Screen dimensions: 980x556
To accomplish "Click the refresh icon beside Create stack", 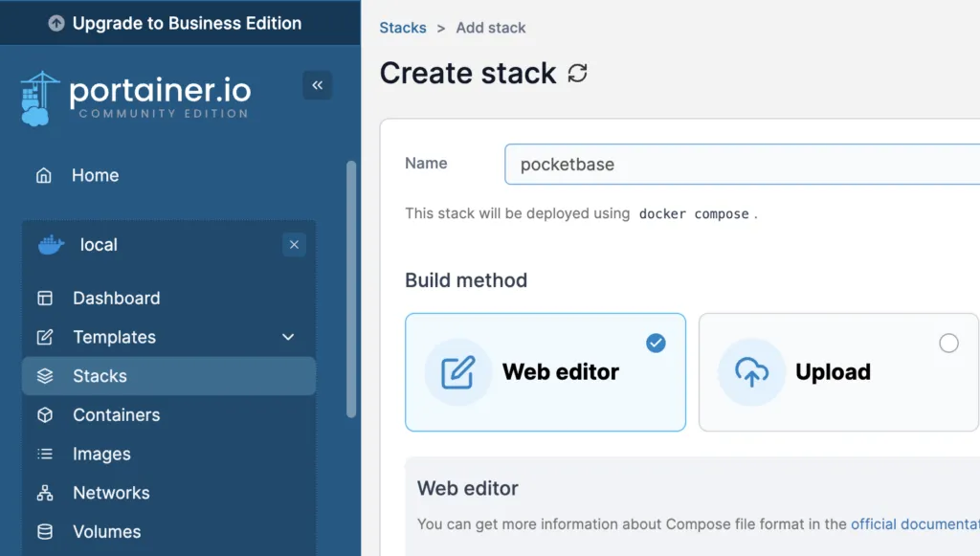I will (x=577, y=74).
